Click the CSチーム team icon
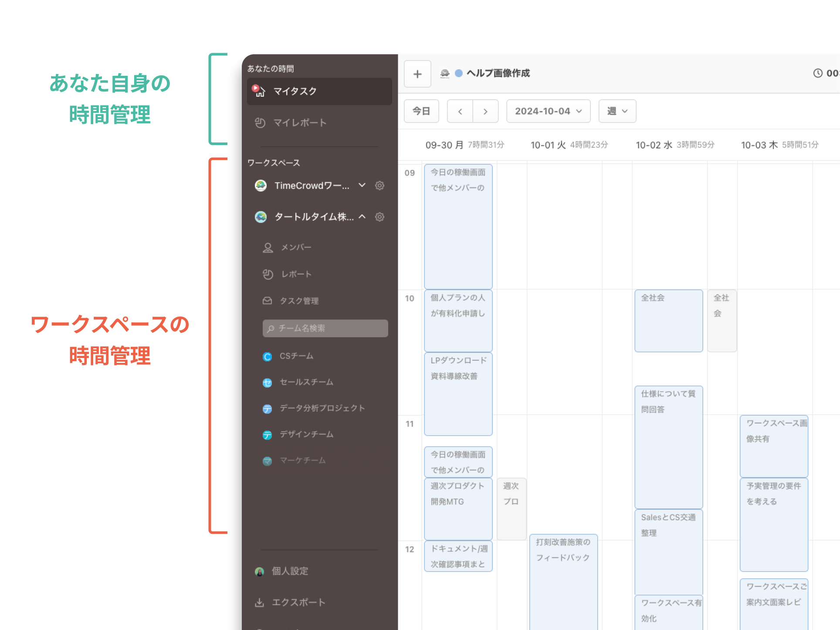840x630 pixels. click(x=267, y=356)
